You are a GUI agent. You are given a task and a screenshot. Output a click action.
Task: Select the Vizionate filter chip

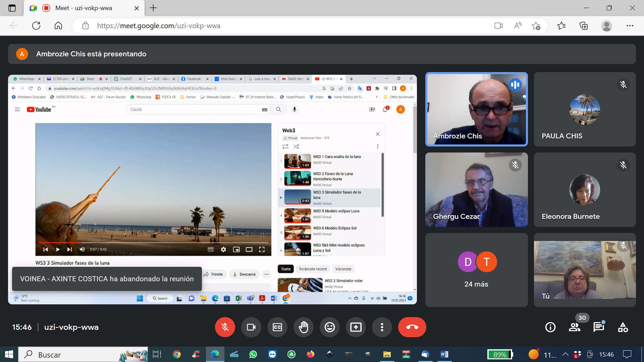(x=343, y=269)
